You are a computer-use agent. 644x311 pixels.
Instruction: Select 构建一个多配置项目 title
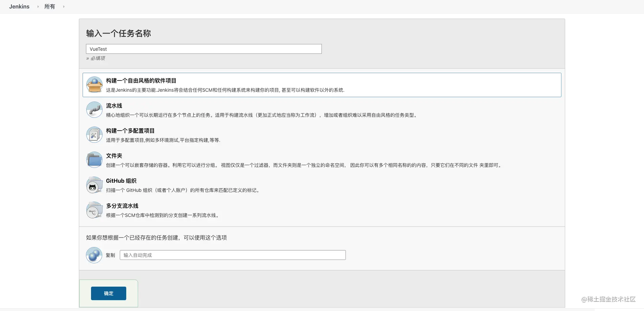(x=130, y=131)
